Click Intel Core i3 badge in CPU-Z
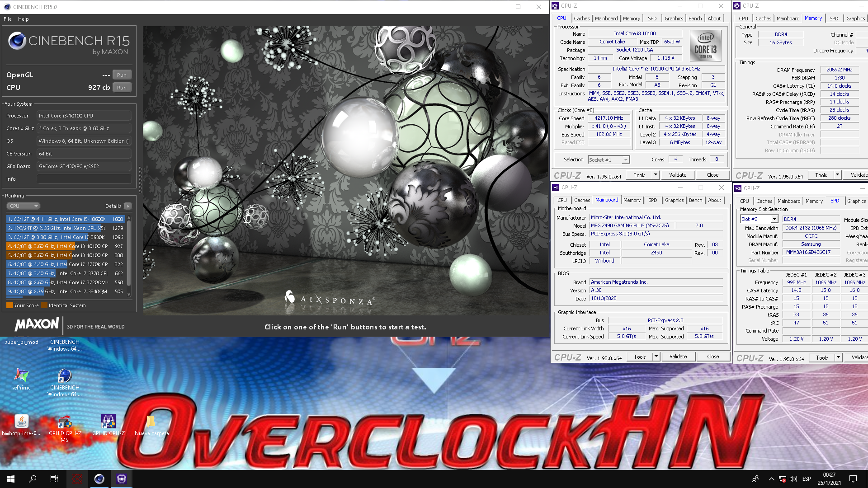Viewport: 868px width, 488px height. pos(705,46)
